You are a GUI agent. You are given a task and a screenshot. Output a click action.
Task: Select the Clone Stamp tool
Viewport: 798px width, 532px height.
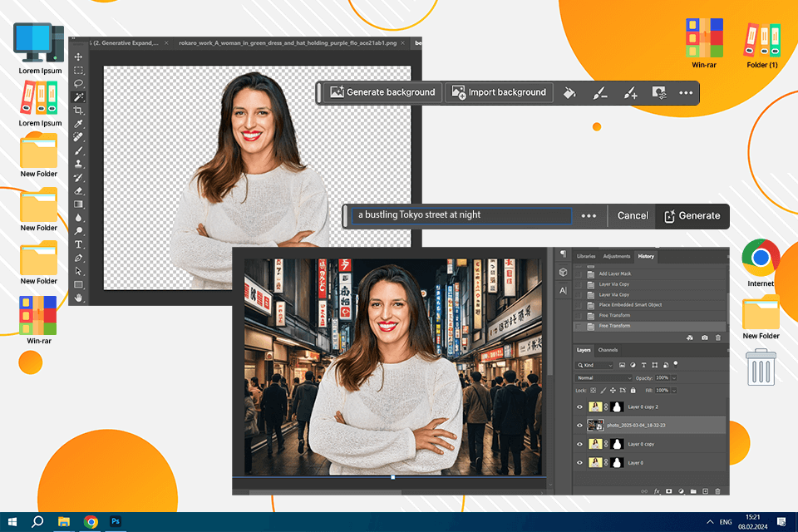pyautogui.click(x=78, y=164)
